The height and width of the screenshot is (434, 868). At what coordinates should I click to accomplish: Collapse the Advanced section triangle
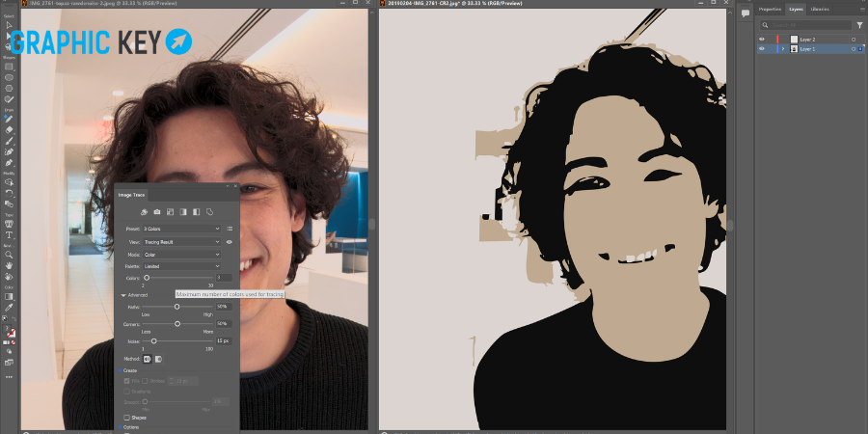pyautogui.click(x=123, y=295)
